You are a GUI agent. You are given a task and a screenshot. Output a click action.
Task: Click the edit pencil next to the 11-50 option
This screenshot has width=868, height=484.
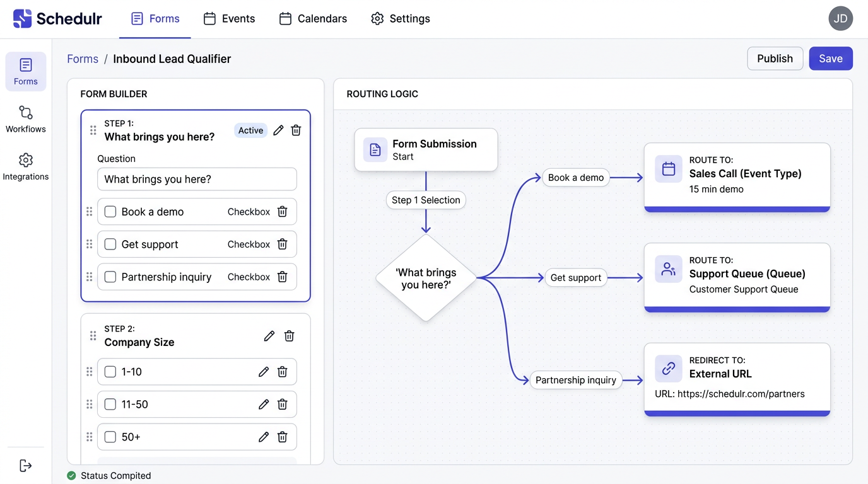click(264, 404)
